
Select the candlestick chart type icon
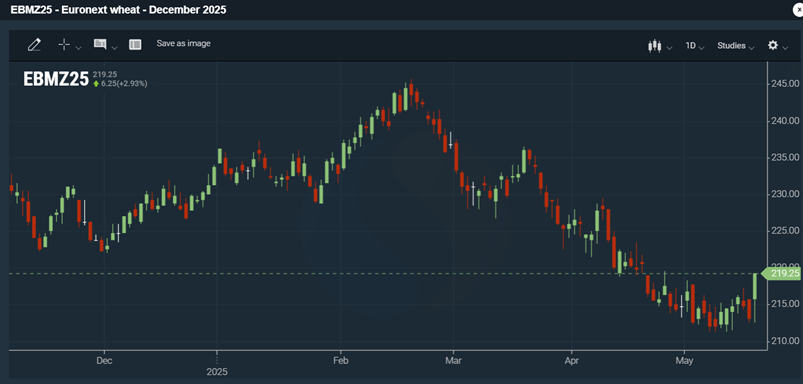tap(654, 46)
